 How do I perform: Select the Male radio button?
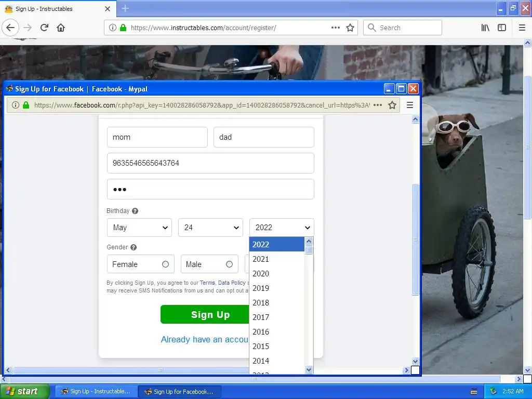(x=229, y=264)
